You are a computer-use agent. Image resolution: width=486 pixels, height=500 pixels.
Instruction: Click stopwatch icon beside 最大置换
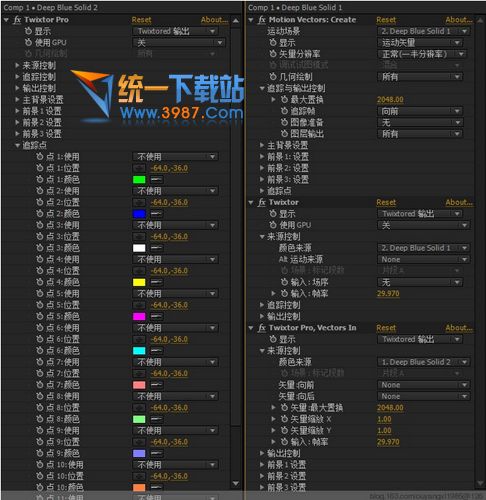pos(284,100)
